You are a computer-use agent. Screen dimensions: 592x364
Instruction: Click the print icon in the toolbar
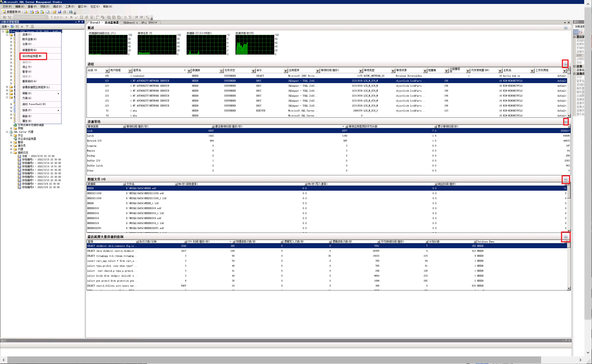pos(65,12)
